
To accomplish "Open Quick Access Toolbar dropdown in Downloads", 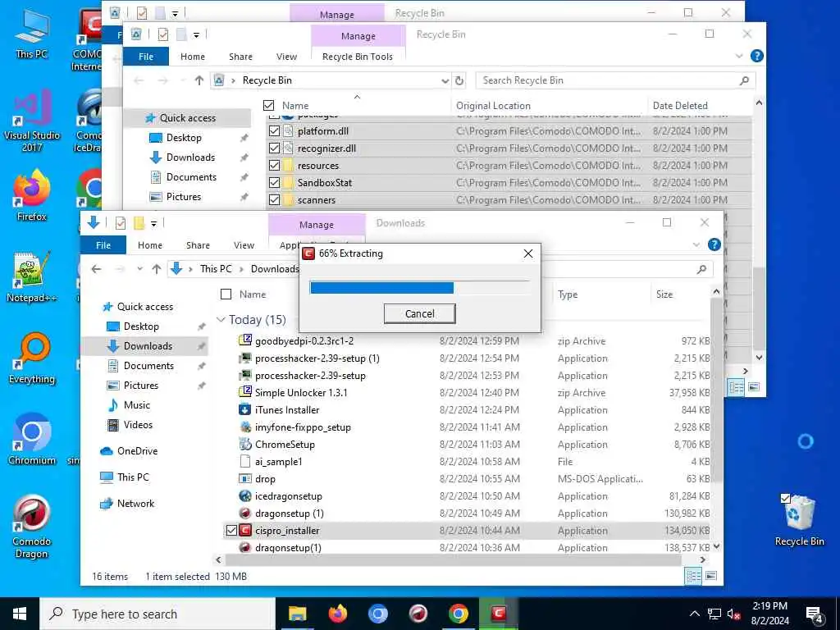I will click(x=153, y=223).
